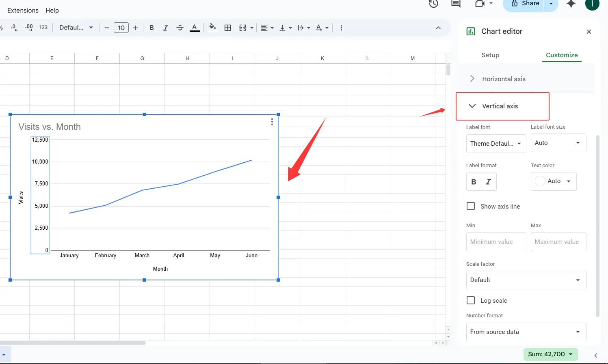
Task: Click the Minimum value input field
Action: 496,242
